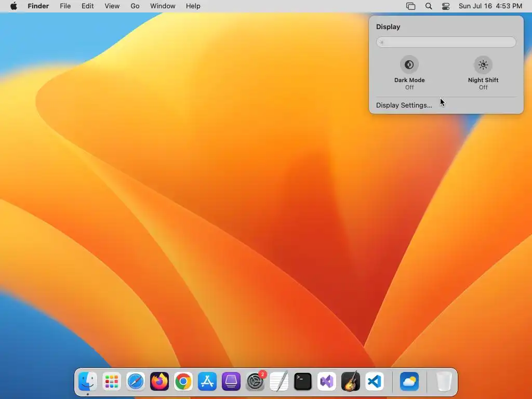Open Spotlight search in the menu bar
Image resolution: width=532 pixels, height=399 pixels.
[x=429, y=6]
